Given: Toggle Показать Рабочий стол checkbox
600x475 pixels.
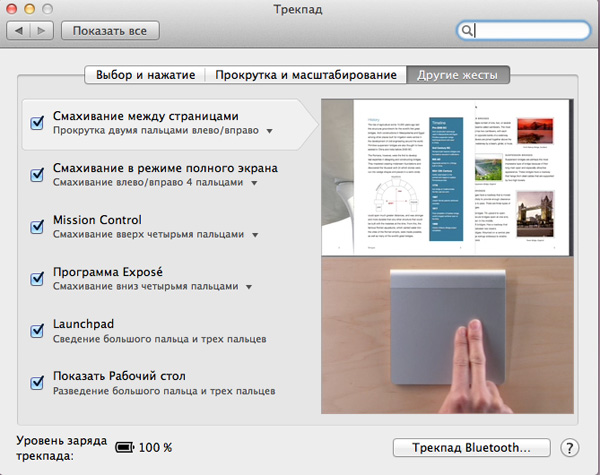Looking at the screenshot, I should [x=37, y=383].
